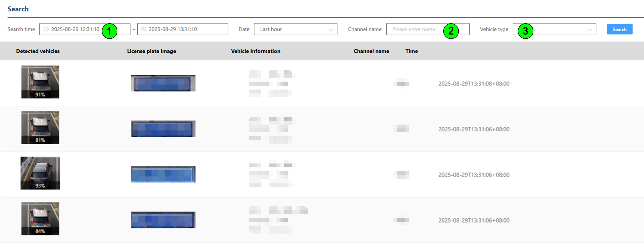This screenshot has width=644, height=246.
Task: Click the Vehicle type chevron arrow
Action: click(589, 30)
